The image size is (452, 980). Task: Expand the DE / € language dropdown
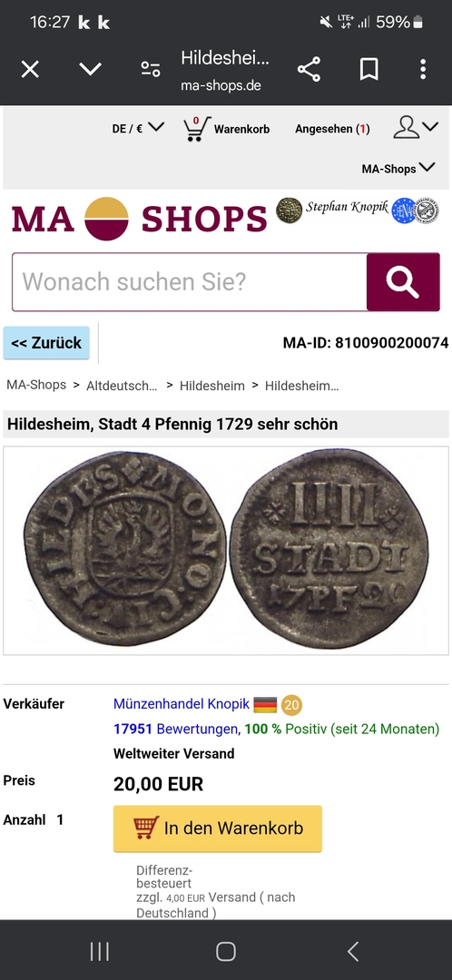(x=138, y=128)
